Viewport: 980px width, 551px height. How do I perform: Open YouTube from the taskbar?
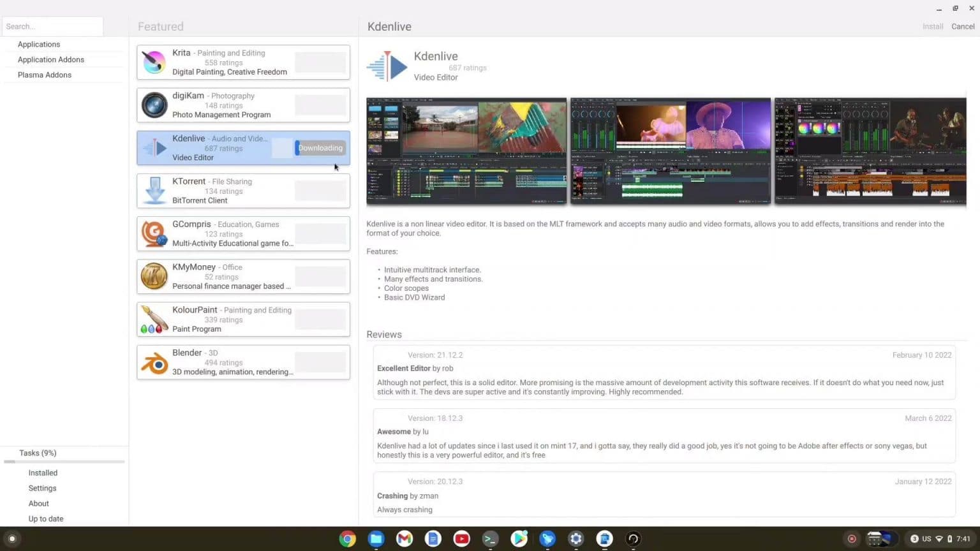461,539
